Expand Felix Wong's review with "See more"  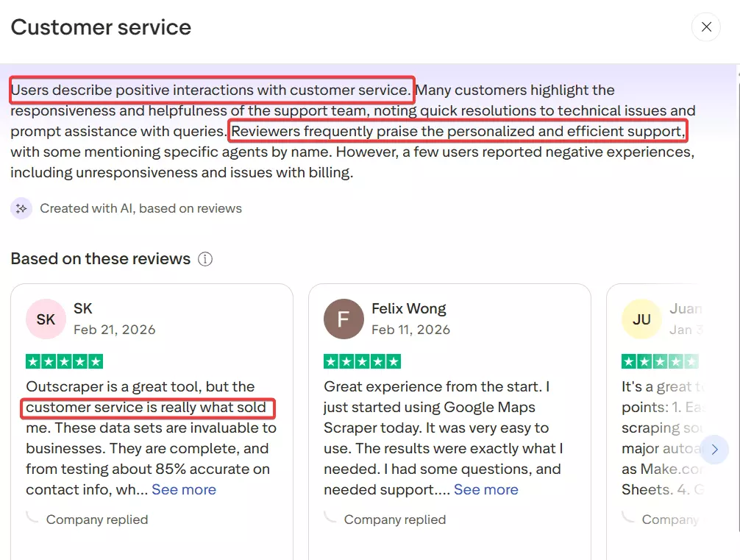pyautogui.click(x=486, y=489)
